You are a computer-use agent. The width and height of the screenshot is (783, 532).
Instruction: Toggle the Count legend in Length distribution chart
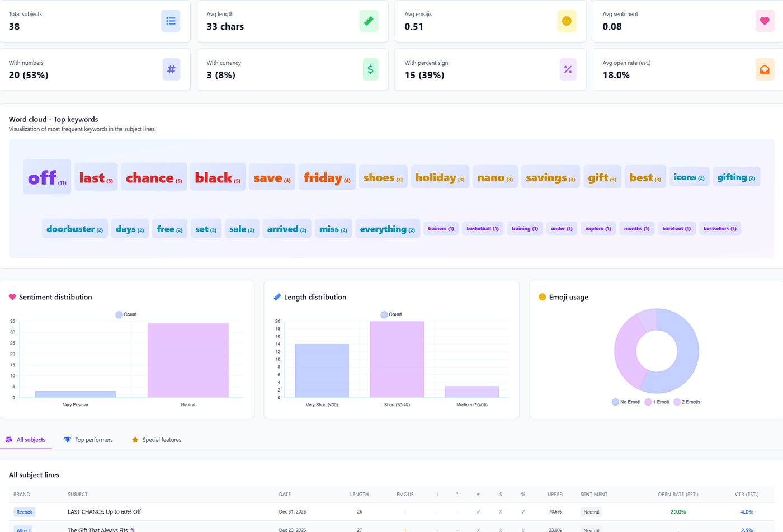[391, 314]
